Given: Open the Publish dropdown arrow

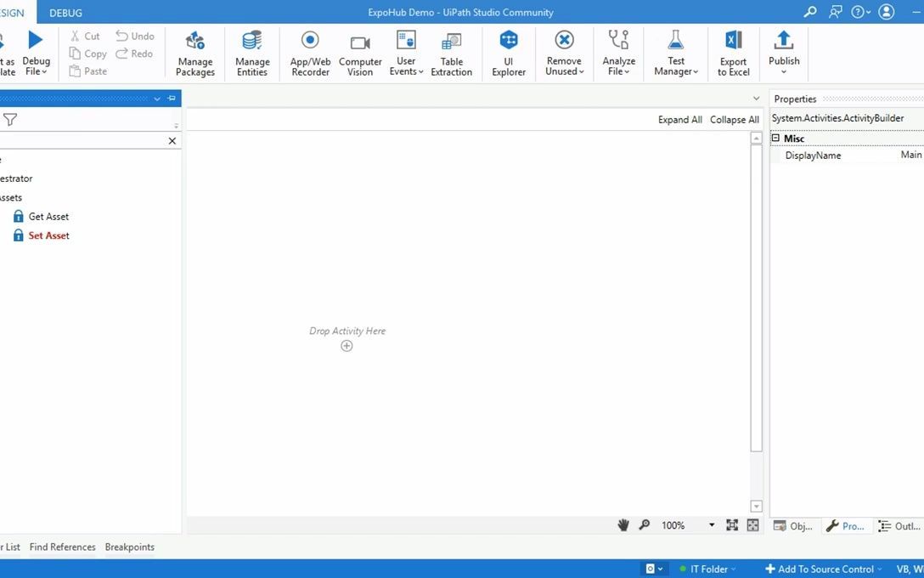Looking at the screenshot, I should [784, 72].
